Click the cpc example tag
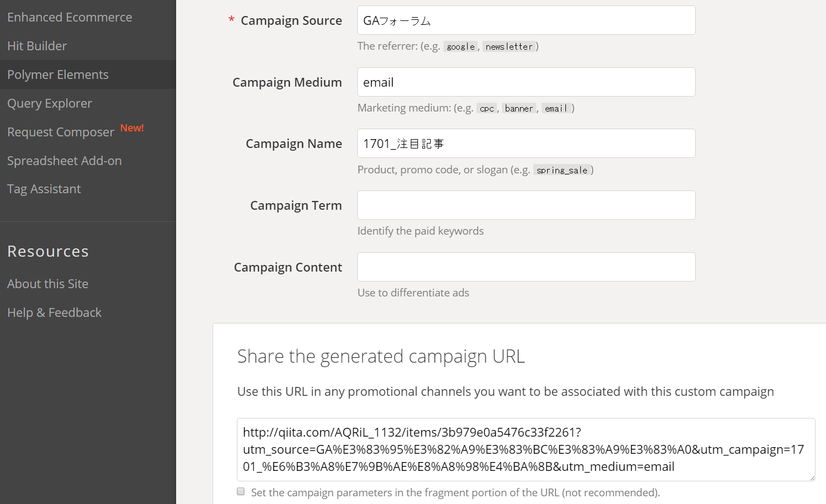Viewport: 826px width, 504px height. click(x=486, y=108)
